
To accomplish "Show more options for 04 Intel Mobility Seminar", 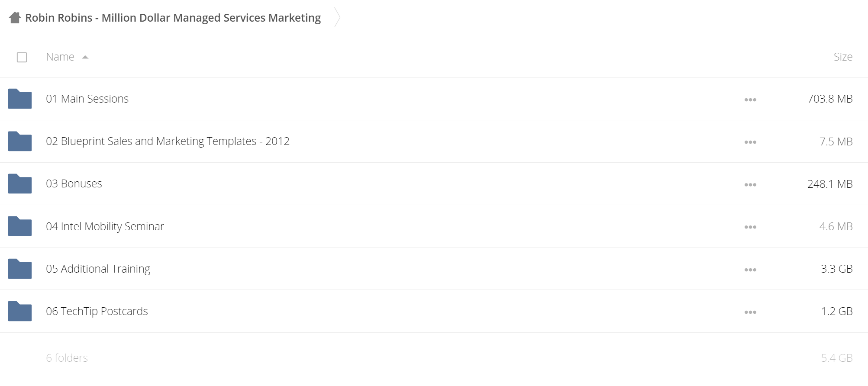I will click(750, 227).
